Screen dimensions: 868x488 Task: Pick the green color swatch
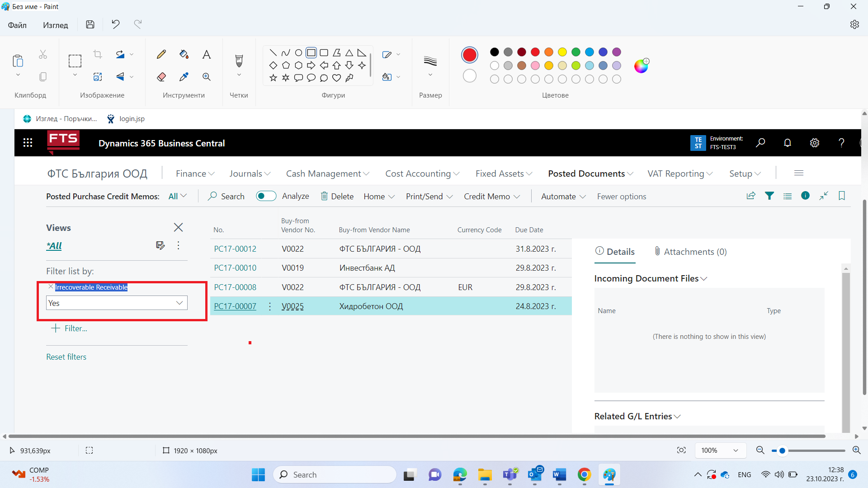576,52
